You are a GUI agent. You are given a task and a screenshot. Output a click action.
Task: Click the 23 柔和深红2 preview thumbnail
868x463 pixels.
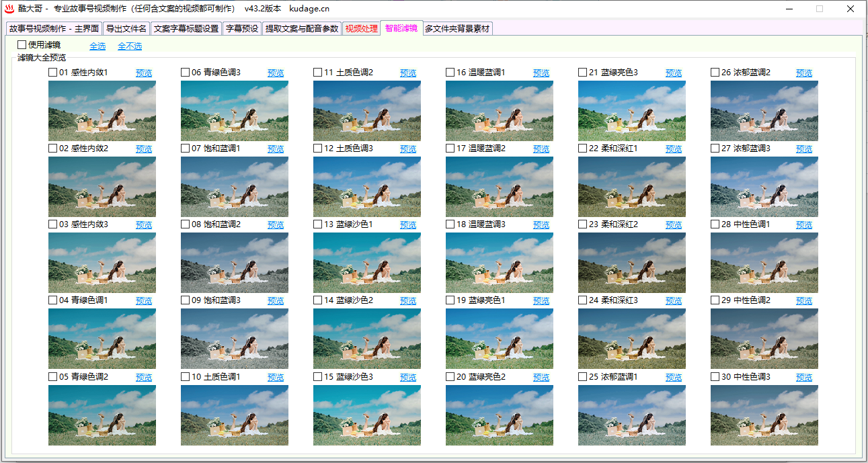[632, 263]
